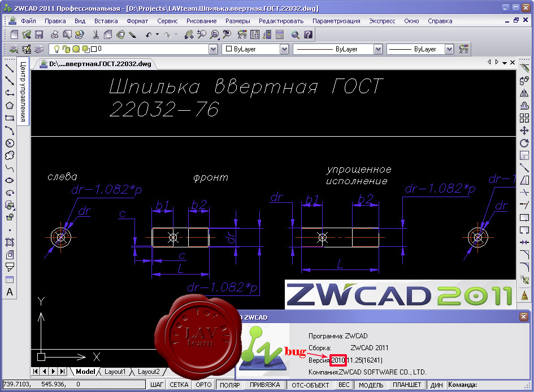Jump to the last layout tab arrow

coord(62,371)
